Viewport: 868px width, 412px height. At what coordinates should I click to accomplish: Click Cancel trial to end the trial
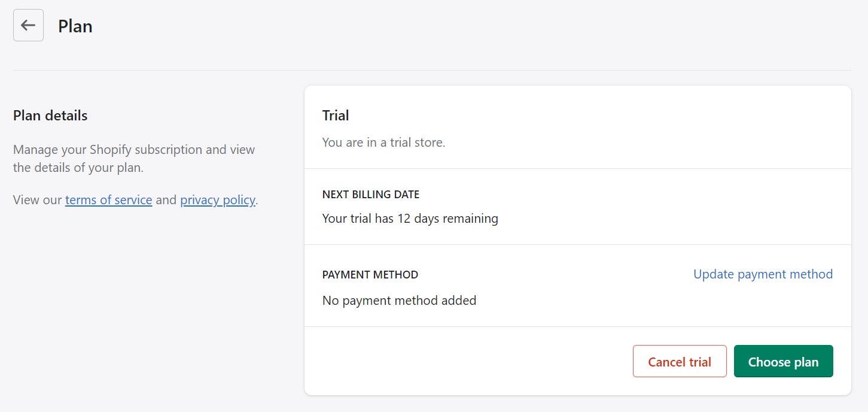point(680,361)
